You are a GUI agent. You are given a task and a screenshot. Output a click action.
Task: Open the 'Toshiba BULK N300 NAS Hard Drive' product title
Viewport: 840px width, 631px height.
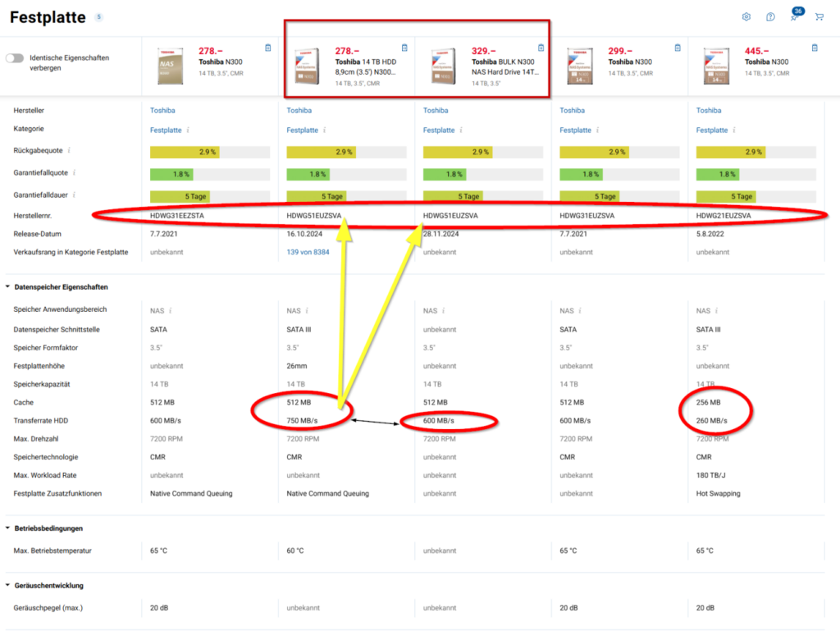[x=505, y=67]
